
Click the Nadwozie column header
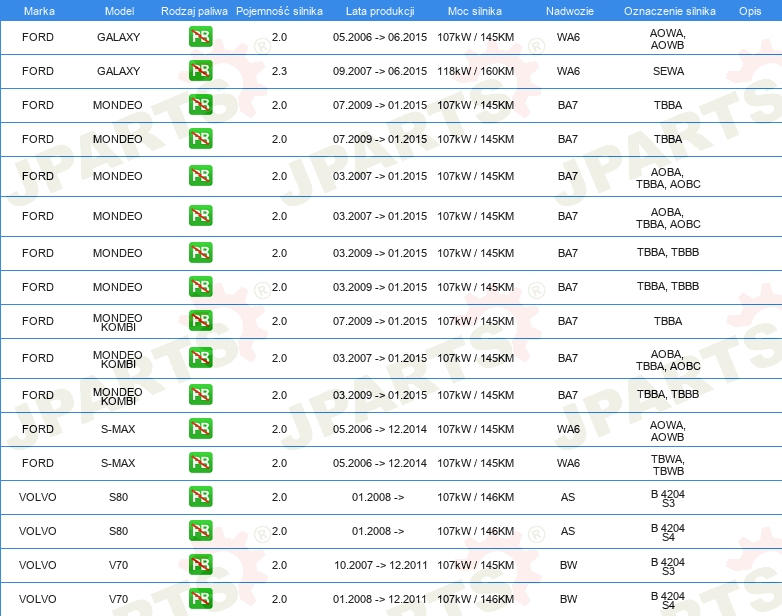[x=570, y=11]
